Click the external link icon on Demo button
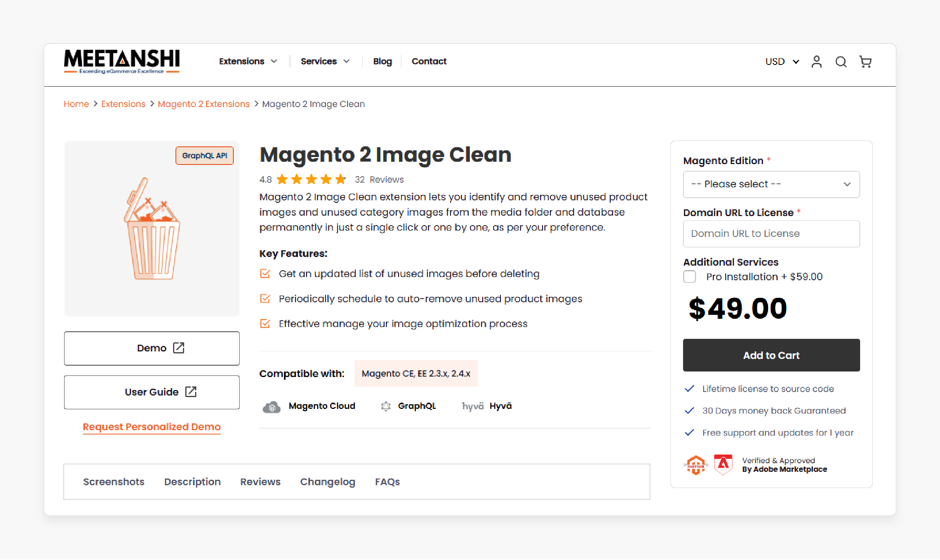Screen dimensions: 940x560 (x=179, y=348)
